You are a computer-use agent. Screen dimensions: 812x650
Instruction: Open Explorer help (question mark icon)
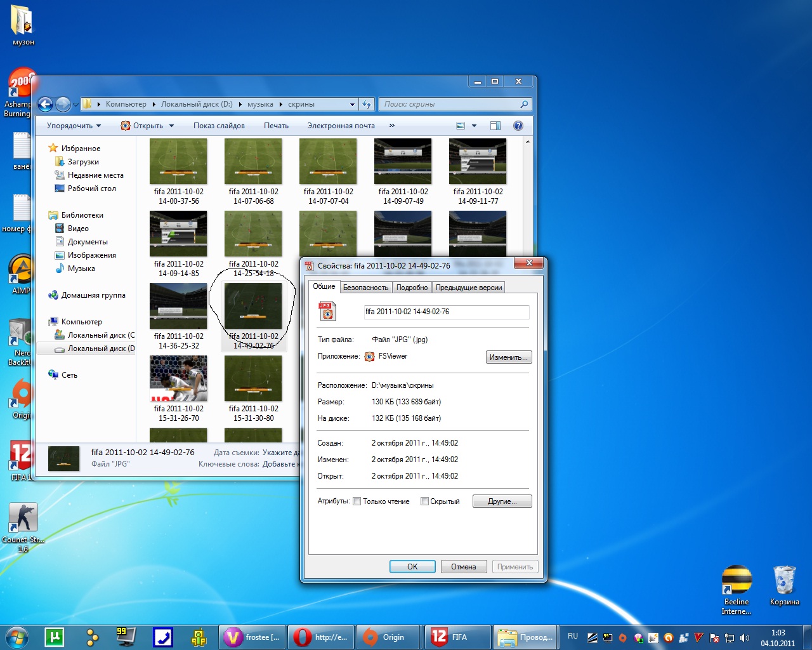click(x=518, y=126)
